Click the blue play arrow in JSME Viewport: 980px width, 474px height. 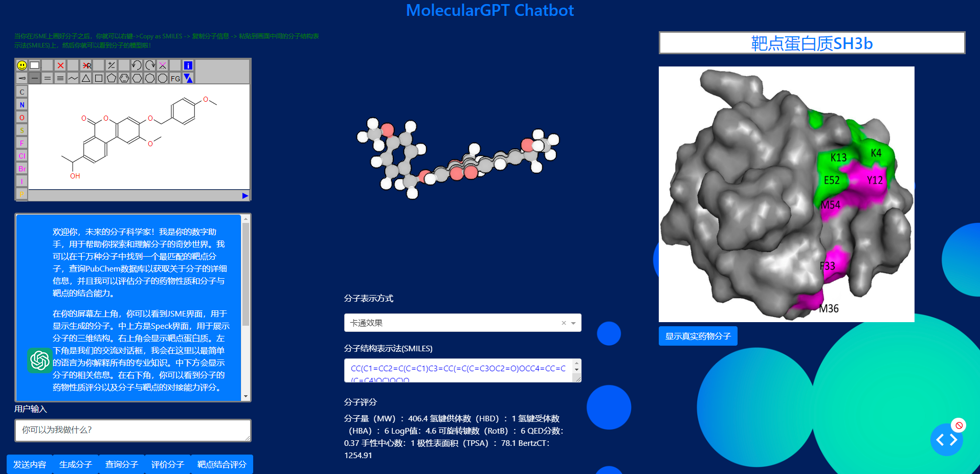[x=245, y=195]
